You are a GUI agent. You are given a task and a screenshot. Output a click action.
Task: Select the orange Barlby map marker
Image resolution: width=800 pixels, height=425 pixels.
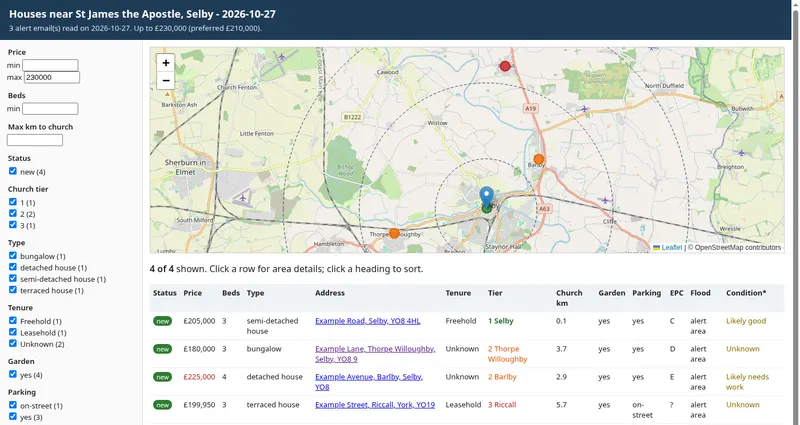tap(539, 159)
